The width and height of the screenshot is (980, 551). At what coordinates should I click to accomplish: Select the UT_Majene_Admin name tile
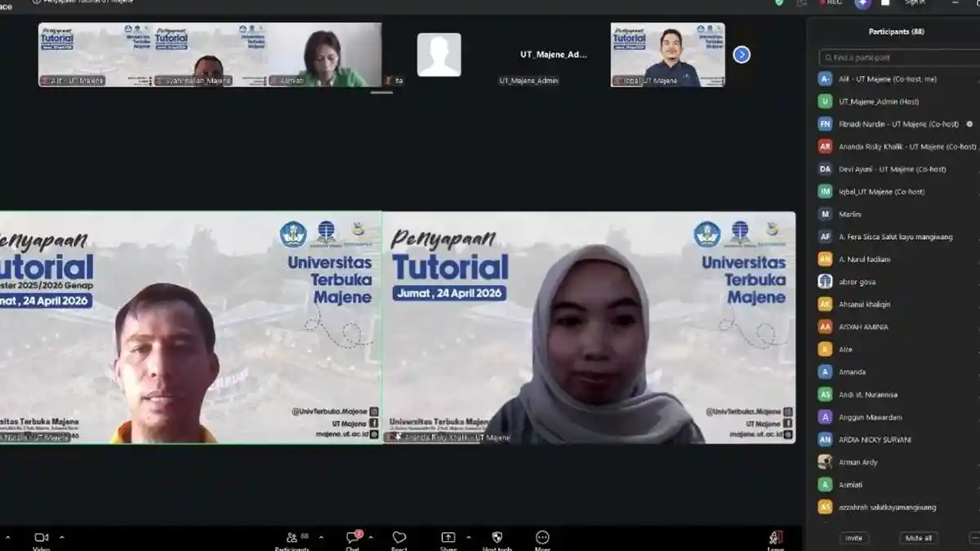point(553,55)
